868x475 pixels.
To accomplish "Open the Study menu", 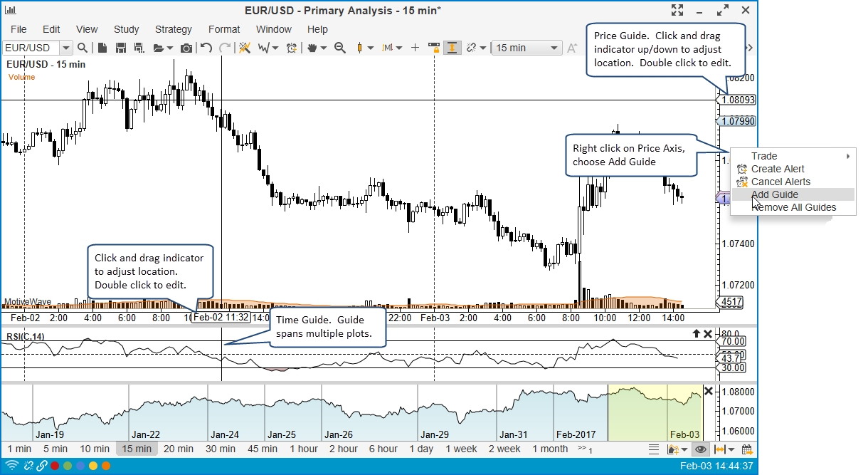I will (126, 29).
